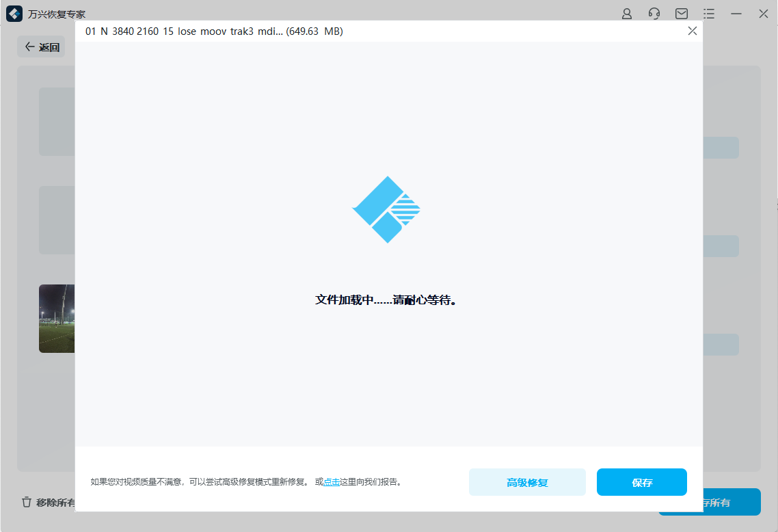Click the 返回 button to go back
This screenshot has height=532, width=778.
41,46
